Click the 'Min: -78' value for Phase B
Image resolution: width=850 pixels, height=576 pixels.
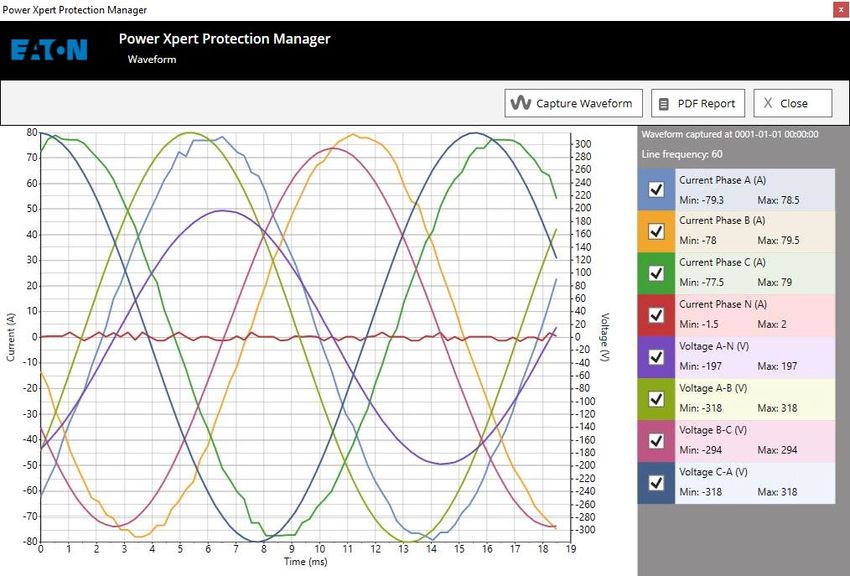tap(698, 240)
